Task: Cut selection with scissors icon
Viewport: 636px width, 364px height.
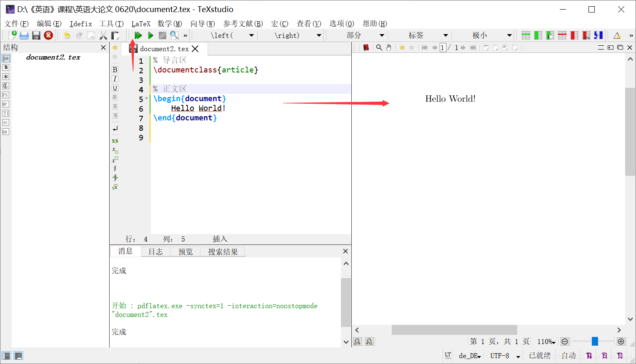Action: point(103,35)
